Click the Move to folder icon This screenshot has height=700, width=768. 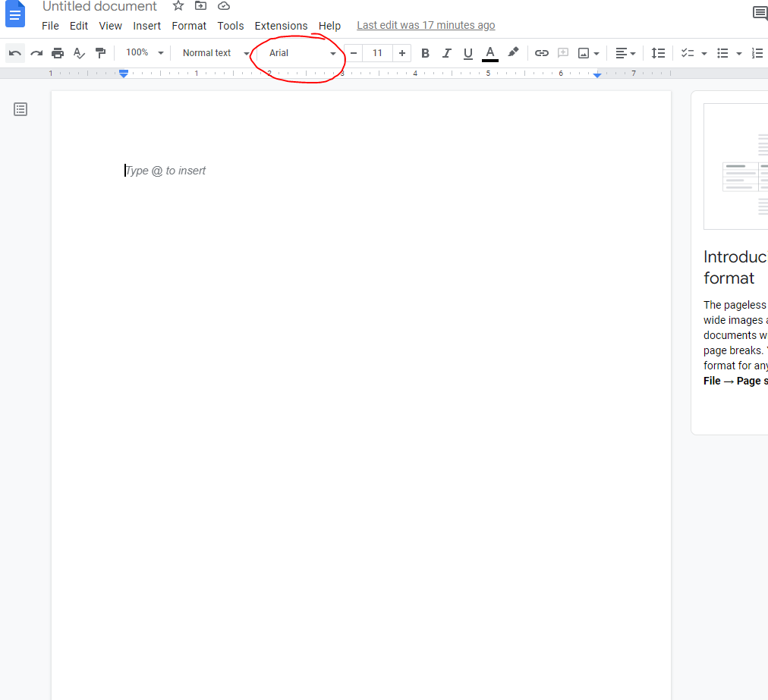click(200, 6)
